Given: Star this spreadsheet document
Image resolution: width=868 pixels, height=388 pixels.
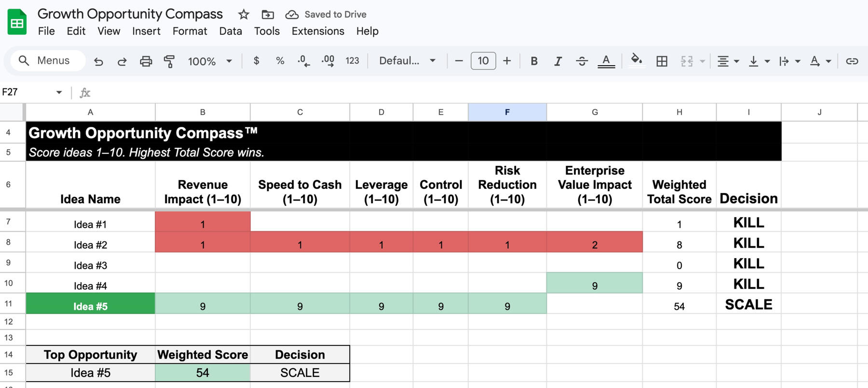Looking at the screenshot, I should (244, 14).
